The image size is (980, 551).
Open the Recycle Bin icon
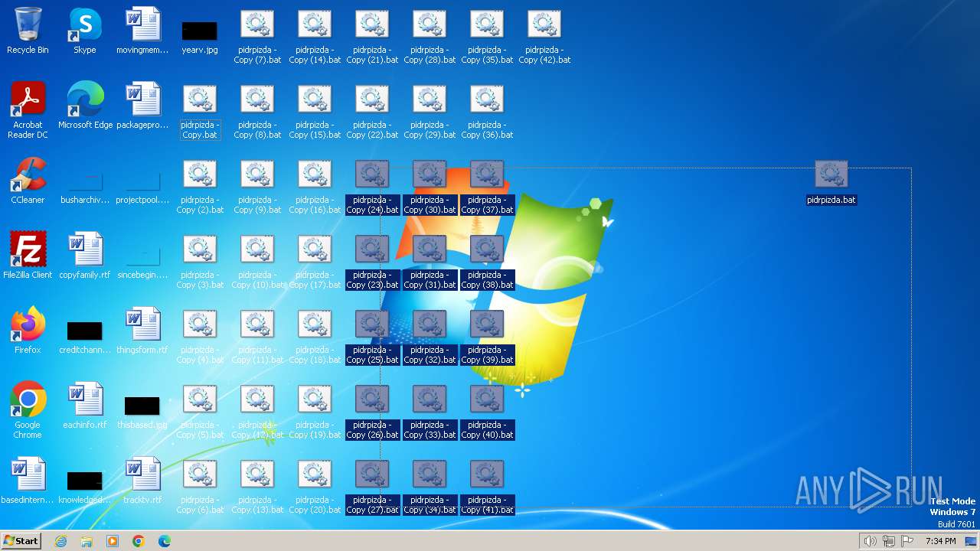click(28, 31)
